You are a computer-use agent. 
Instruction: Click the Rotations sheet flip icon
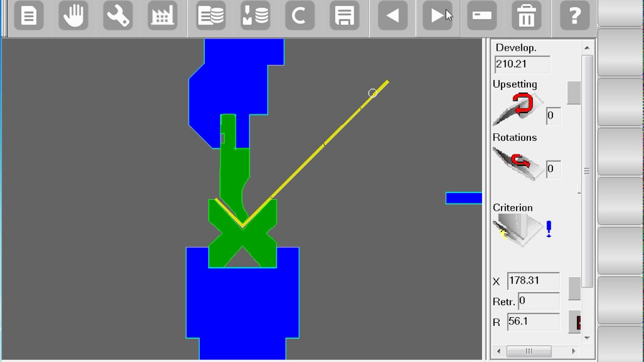[x=518, y=163]
